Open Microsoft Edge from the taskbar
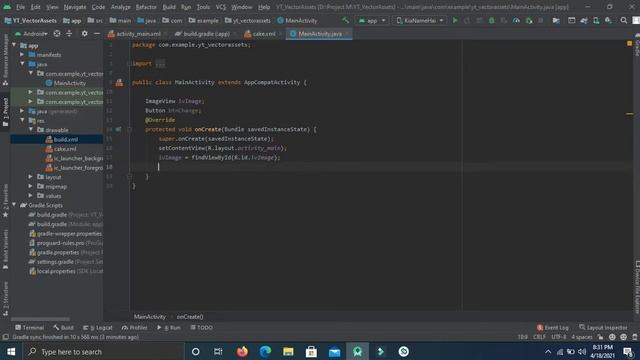 265,351
